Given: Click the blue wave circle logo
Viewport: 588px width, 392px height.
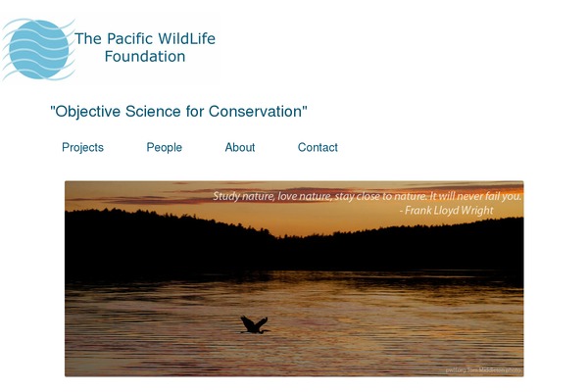Looking at the screenshot, I should tap(37, 49).
